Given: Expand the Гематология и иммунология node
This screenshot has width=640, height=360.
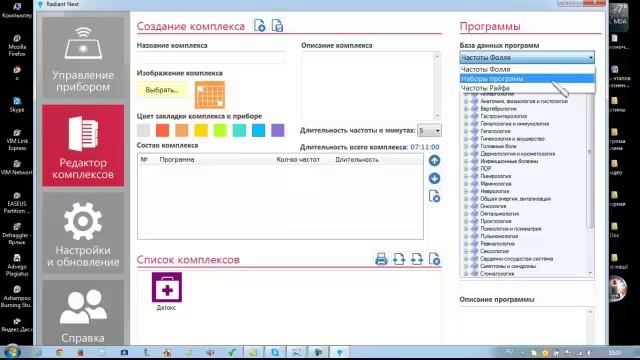Looking at the screenshot, I should tap(466, 124).
